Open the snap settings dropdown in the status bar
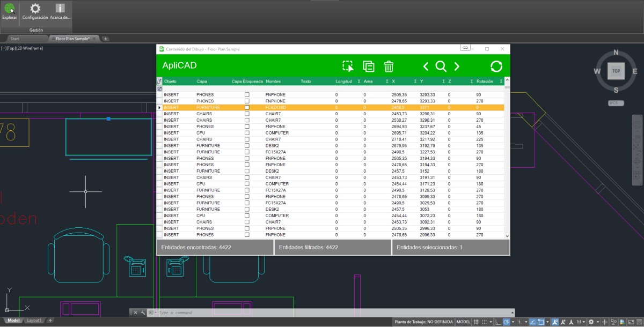The width and height of the screenshot is (644, 327). click(491, 322)
